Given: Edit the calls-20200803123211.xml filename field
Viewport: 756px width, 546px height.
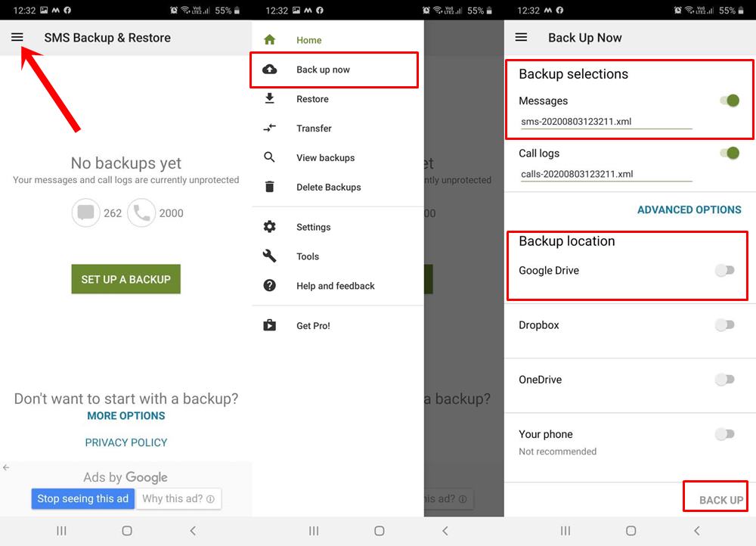Looking at the screenshot, I should tap(606, 175).
